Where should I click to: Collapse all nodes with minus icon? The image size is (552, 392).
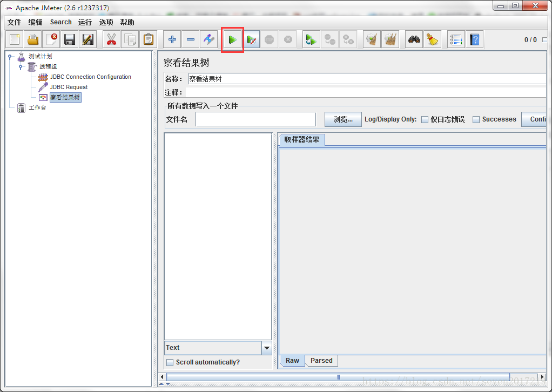tap(191, 39)
